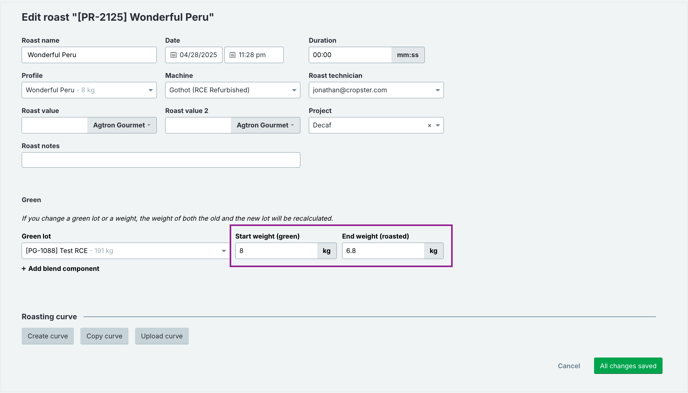Viewport: 688px width, 393px height.
Task: Open the Profile dropdown Wonderful Peru
Action: (89, 90)
